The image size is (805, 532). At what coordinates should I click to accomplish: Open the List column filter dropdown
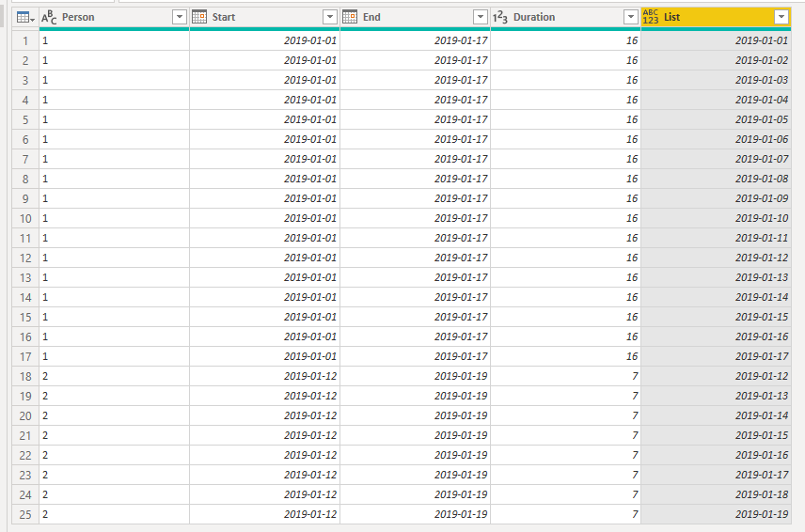click(781, 17)
